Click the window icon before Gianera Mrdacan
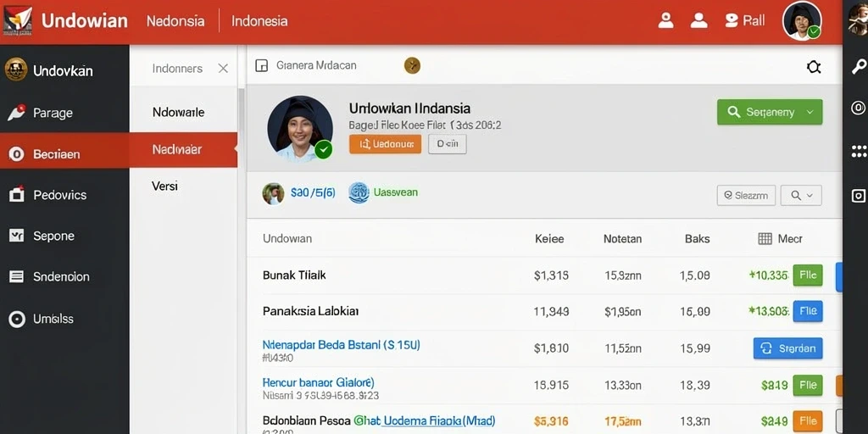The width and height of the screenshot is (868, 434). [x=261, y=66]
